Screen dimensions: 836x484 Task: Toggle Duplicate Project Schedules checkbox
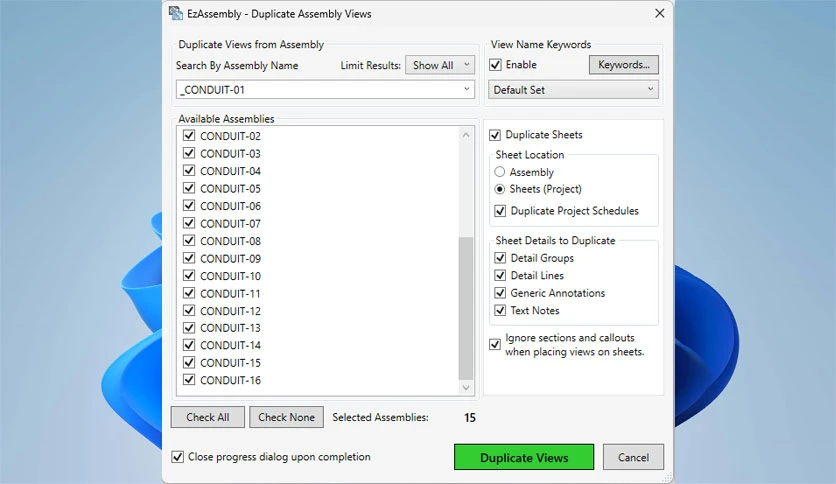(500, 211)
